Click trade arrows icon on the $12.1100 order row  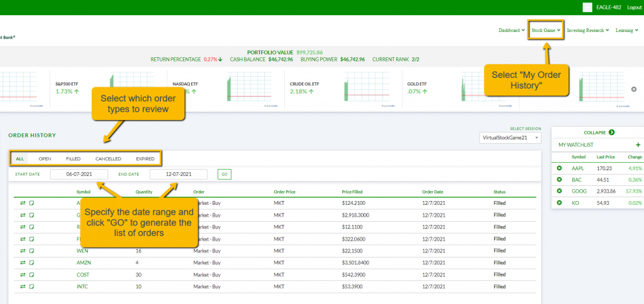pos(23,227)
